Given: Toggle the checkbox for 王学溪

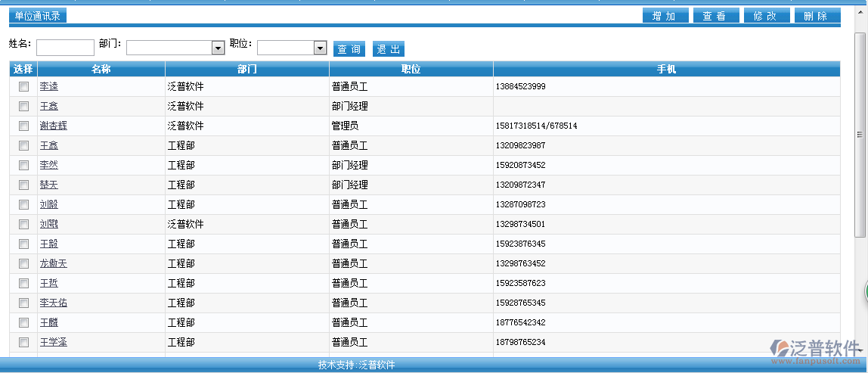Looking at the screenshot, I should click(23, 342).
